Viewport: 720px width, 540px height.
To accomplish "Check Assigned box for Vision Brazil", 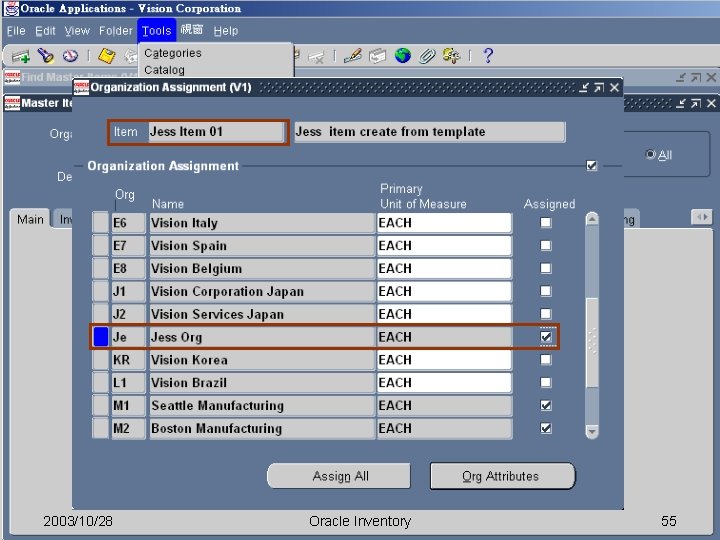I will (546, 382).
